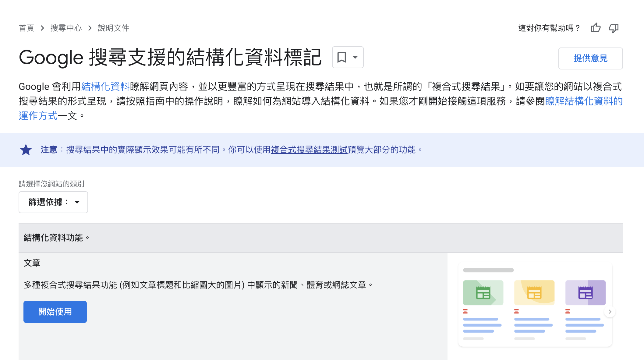
Task: Click the green article card thumbnail
Action: (x=483, y=293)
